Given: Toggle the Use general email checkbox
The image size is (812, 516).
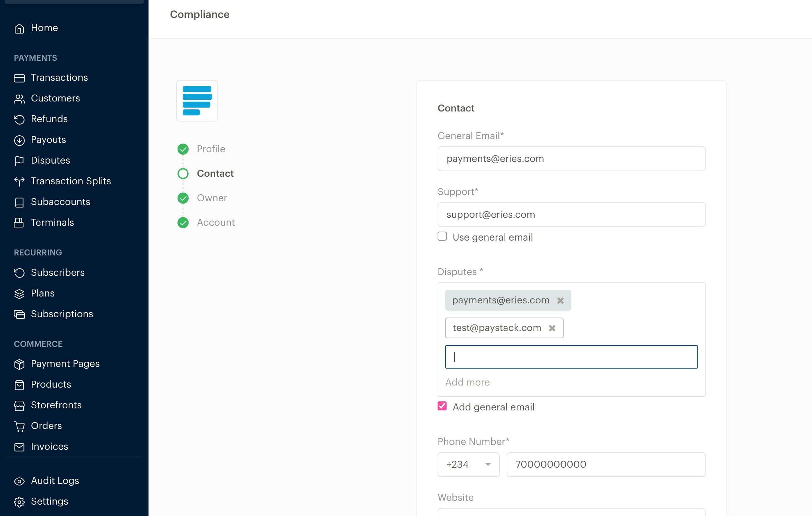Looking at the screenshot, I should 443,237.
